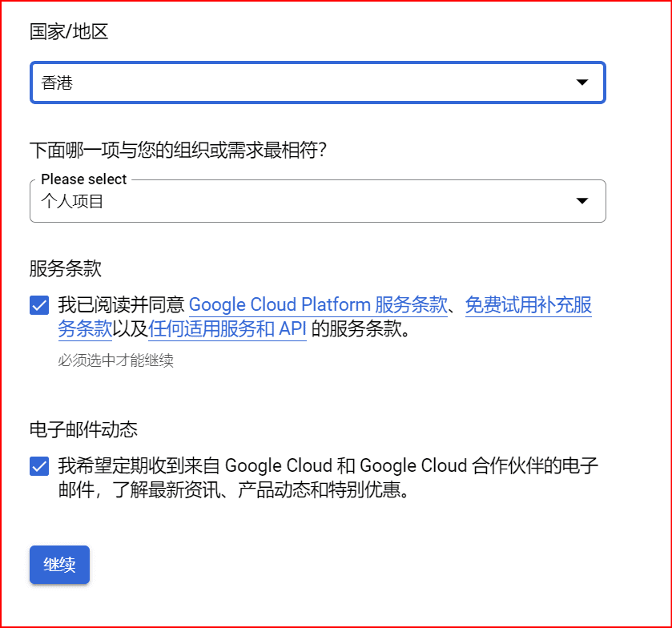Click the 国家/地区 section label
The width and height of the screenshot is (672, 628).
point(66,31)
